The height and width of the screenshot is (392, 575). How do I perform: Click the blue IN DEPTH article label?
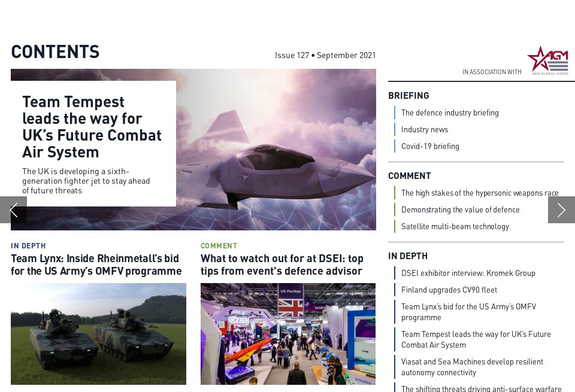coord(28,246)
